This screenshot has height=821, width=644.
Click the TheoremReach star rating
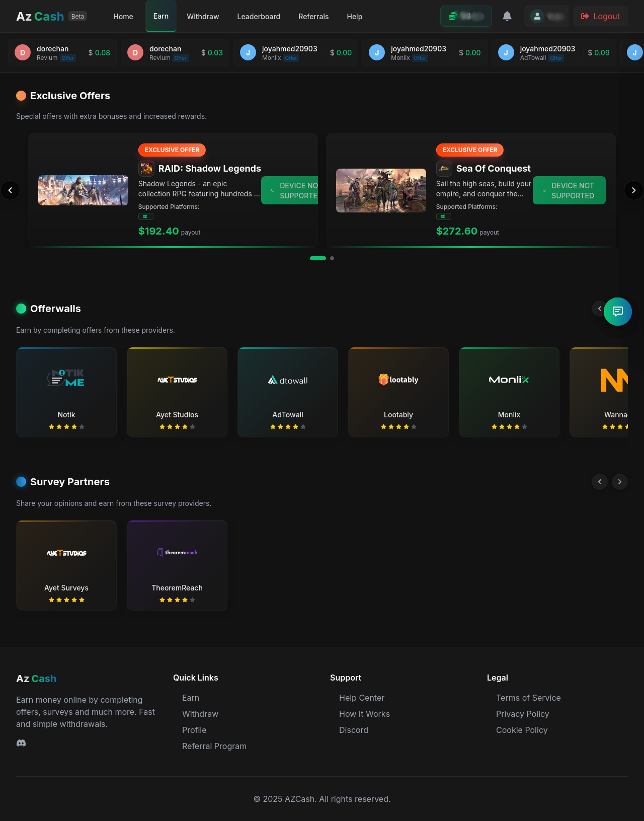point(177,600)
